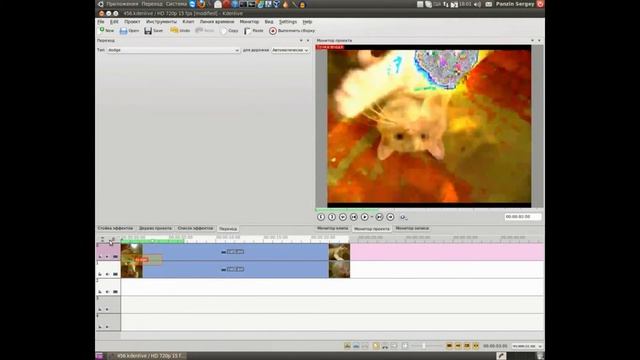Open the Клип menu

pyautogui.click(x=188, y=22)
